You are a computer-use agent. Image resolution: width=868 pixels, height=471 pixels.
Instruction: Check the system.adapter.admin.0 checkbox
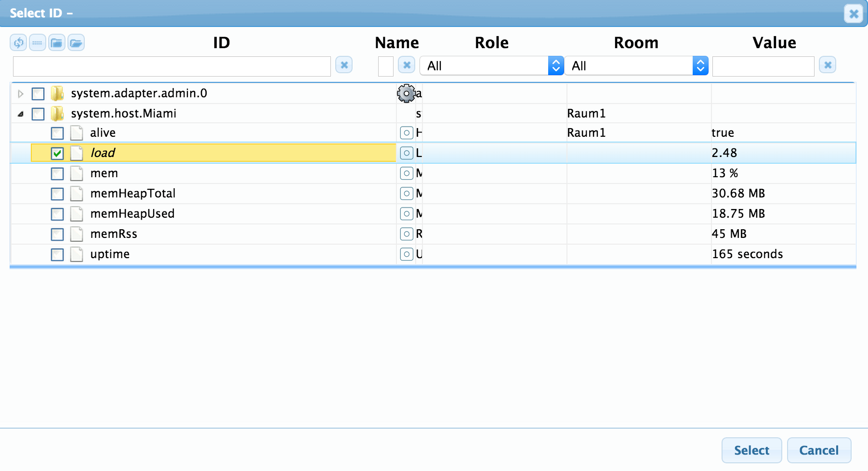point(38,93)
